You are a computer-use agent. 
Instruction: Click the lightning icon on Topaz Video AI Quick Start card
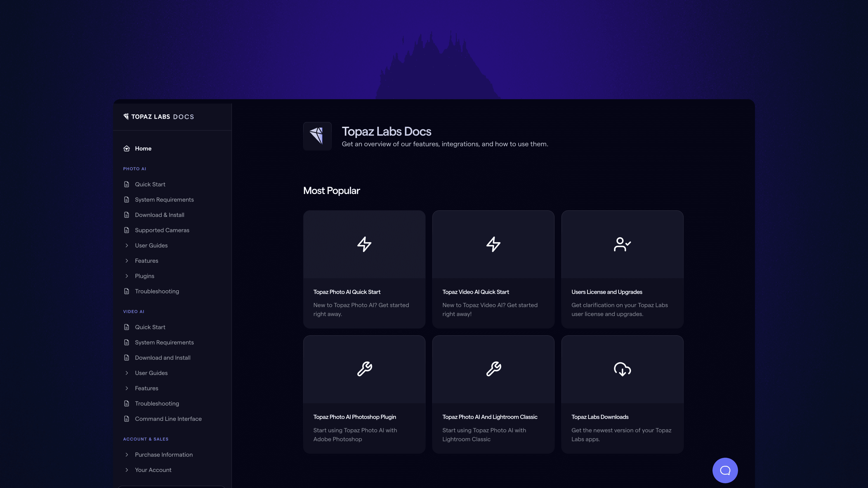[x=493, y=244]
